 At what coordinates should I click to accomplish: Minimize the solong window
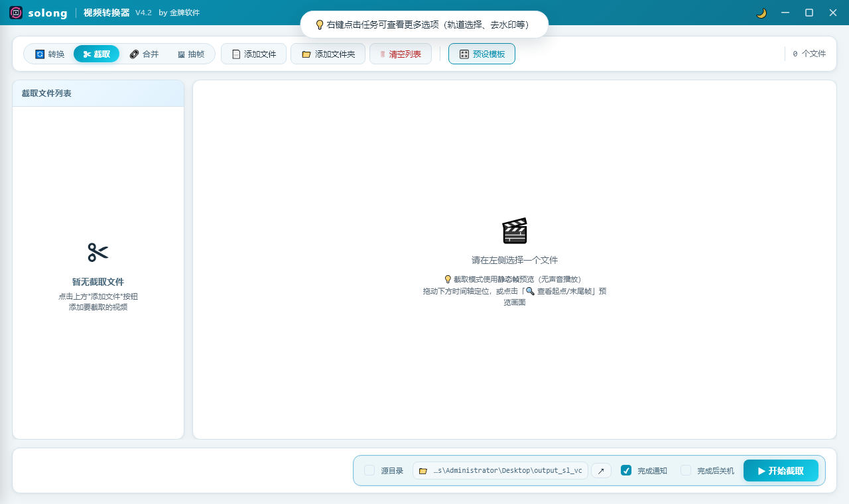point(785,13)
